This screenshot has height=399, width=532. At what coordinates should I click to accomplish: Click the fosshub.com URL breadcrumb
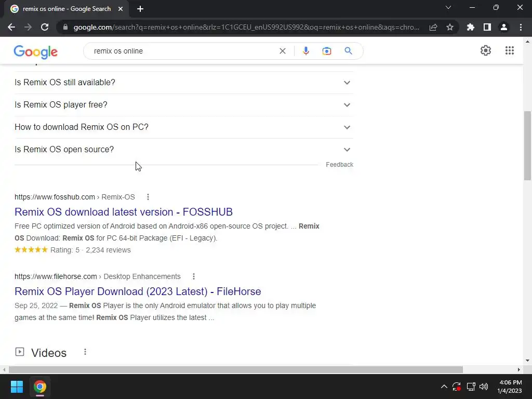75,197
